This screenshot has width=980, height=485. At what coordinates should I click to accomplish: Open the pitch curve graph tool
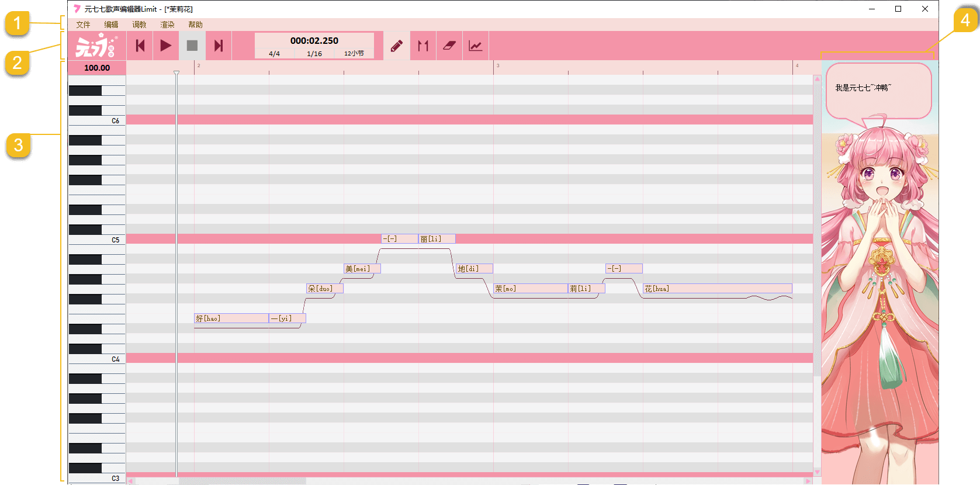click(476, 46)
